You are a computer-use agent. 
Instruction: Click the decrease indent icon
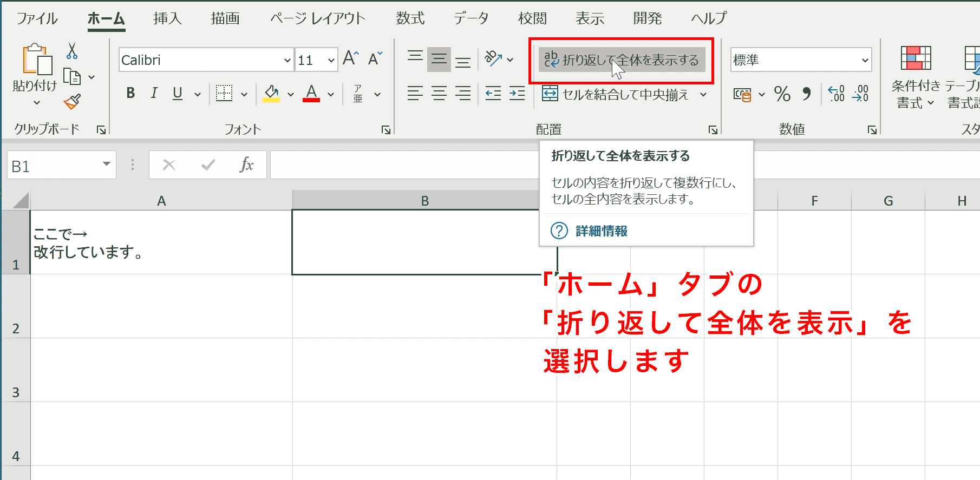tap(493, 94)
